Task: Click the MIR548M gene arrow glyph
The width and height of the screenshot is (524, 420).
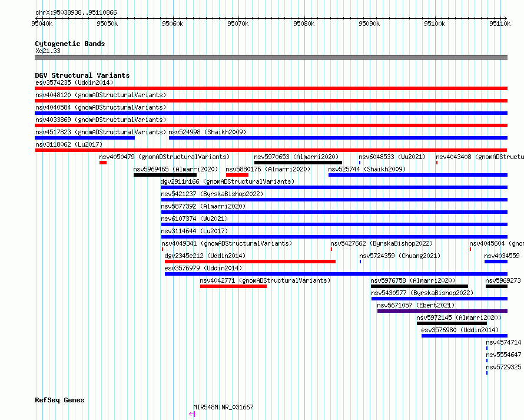Action: point(192,414)
